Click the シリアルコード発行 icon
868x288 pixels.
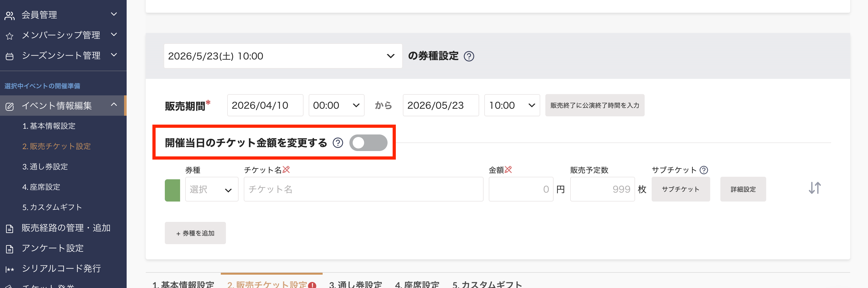point(10,269)
